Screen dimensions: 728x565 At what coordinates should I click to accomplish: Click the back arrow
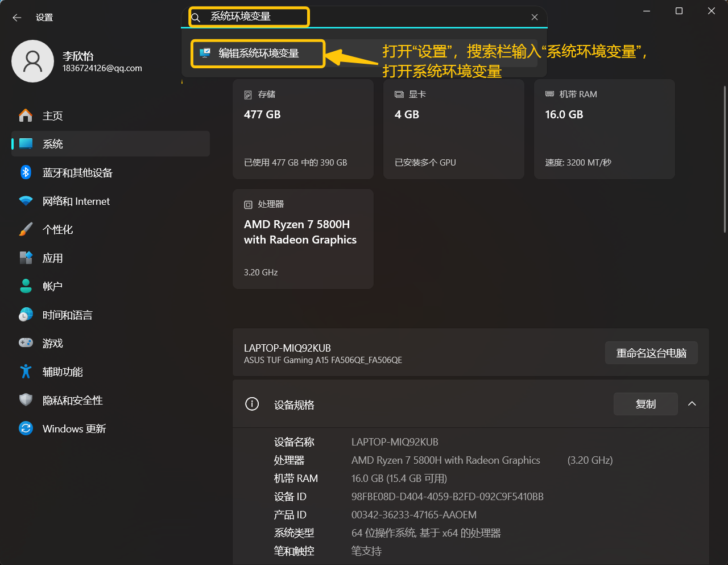16,17
